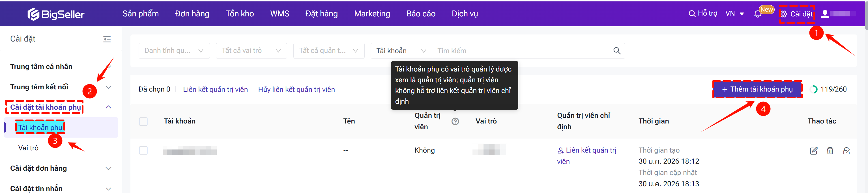868x193 pixels.
Task: Open the 'Tất cả quản t...' filter dropdown
Action: click(x=328, y=51)
